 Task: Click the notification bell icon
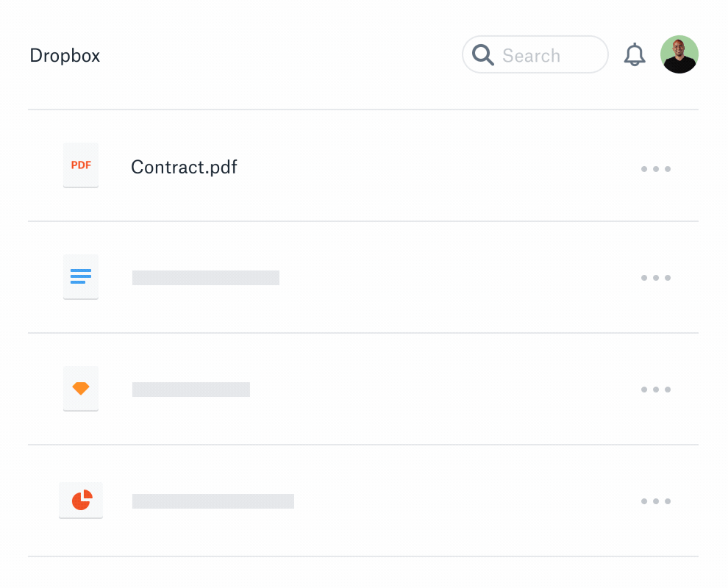[x=634, y=54]
